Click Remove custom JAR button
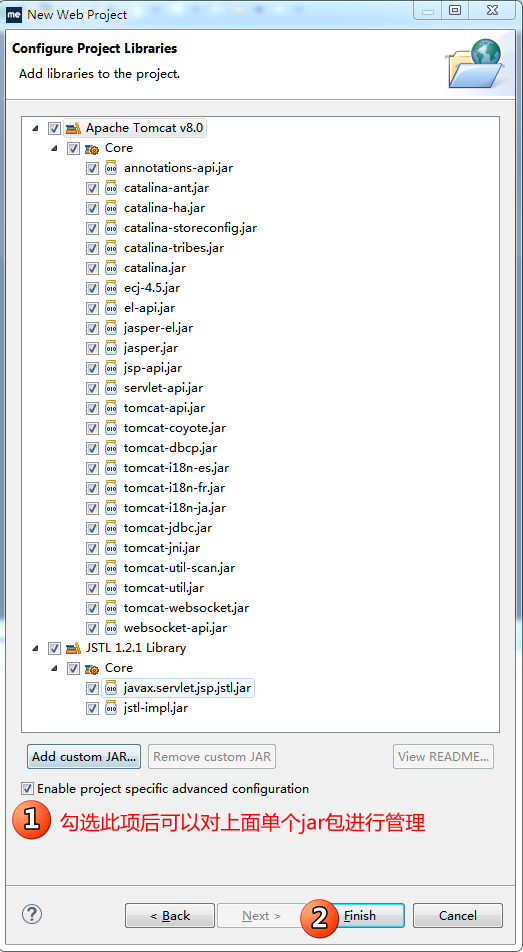523x952 pixels. pos(212,757)
